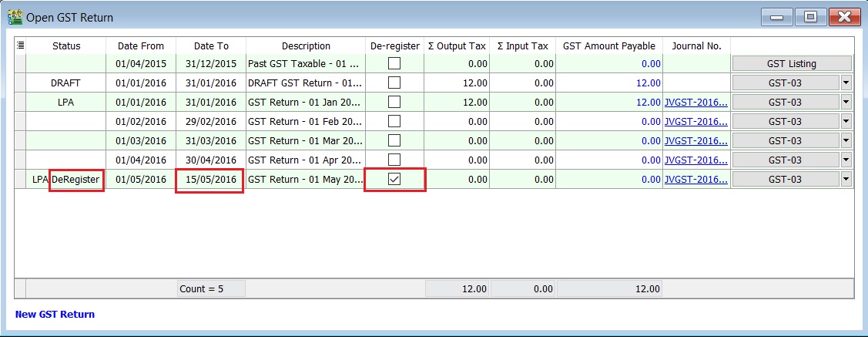
Task: Toggle De-register checkbox for 29/02/2016 row
Action: tap(394, 121)
